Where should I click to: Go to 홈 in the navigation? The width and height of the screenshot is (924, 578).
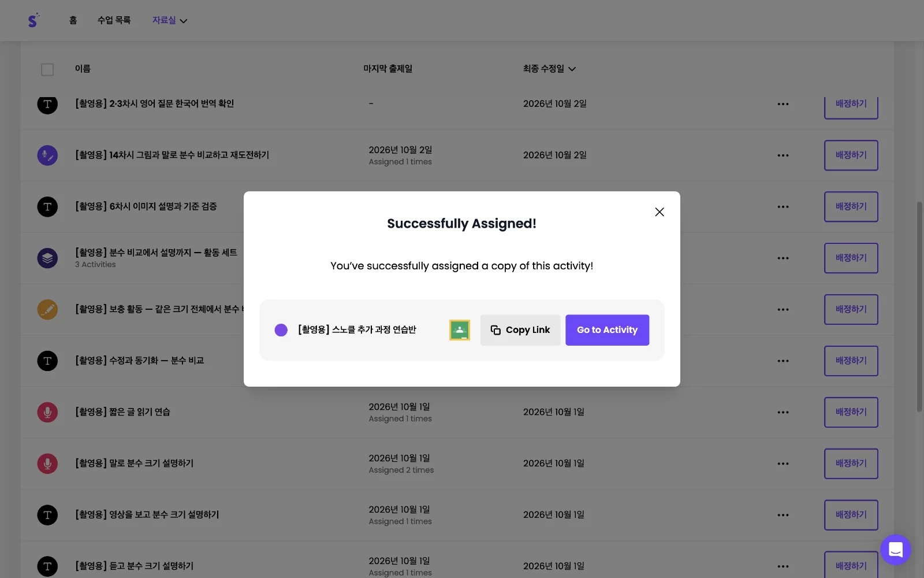point(73,20)
